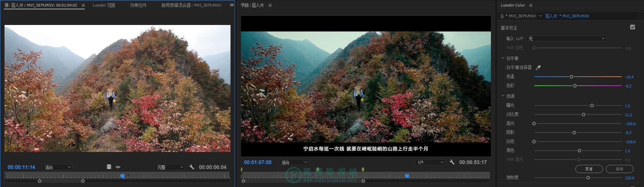Select the 匠人片 * MVI_3879.MOV sequence tab

tap(567, 16)
